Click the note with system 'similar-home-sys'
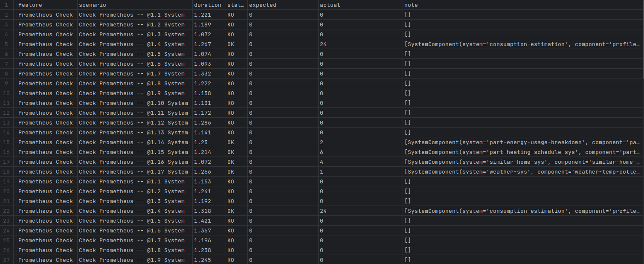Viewport: 644px width, 264px height. pyautogui.click(x=522, y=162)
